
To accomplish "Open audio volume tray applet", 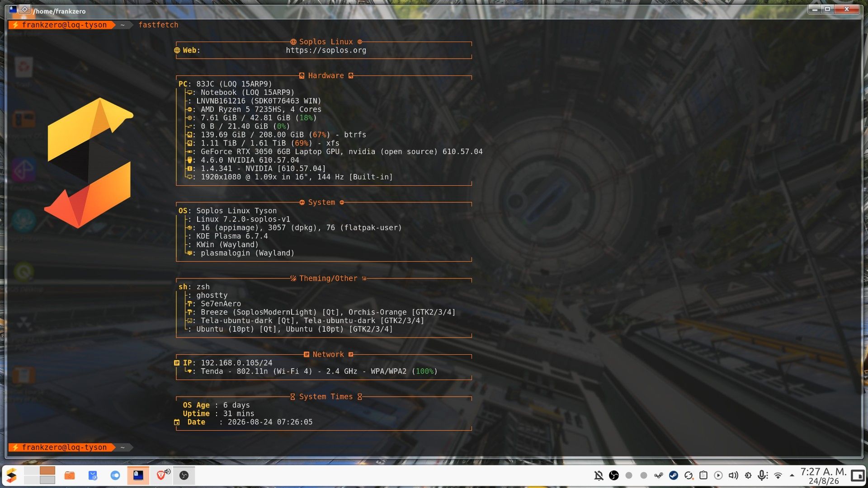I will pos(733,475).
